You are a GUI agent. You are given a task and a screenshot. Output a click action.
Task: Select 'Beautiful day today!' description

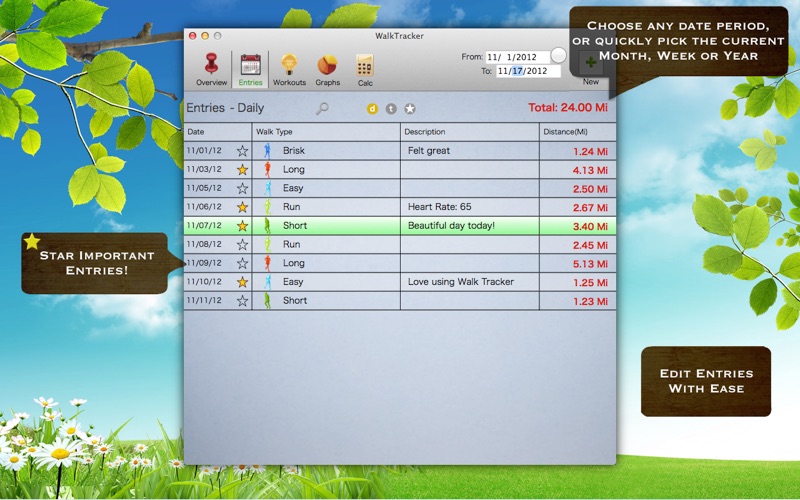pos(470,226)
